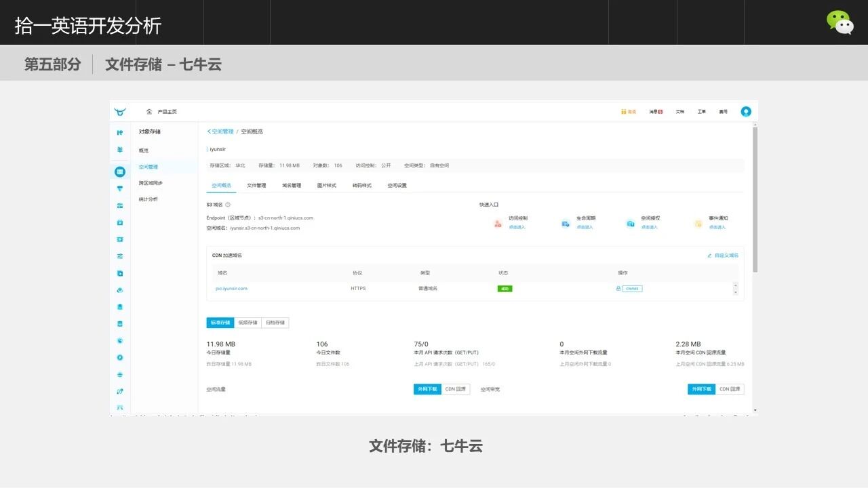
Task: Click 点击进入 under 空间授权
Action: click(650, 227)
